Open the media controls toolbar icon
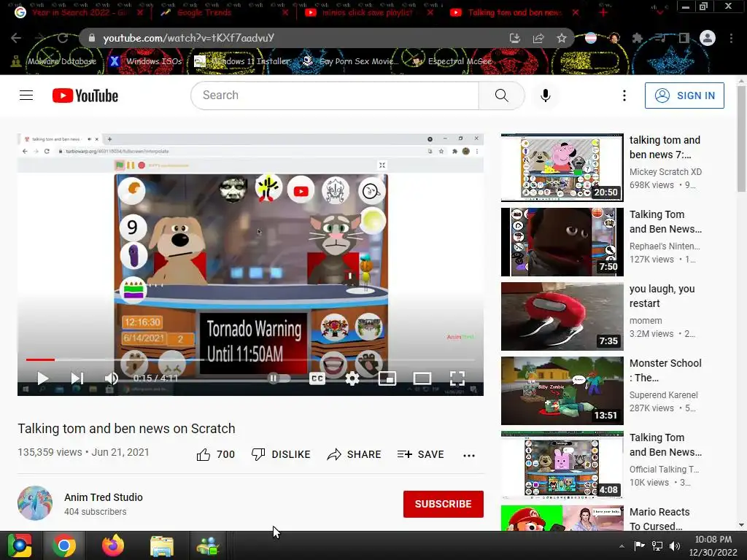 point(661,38)
